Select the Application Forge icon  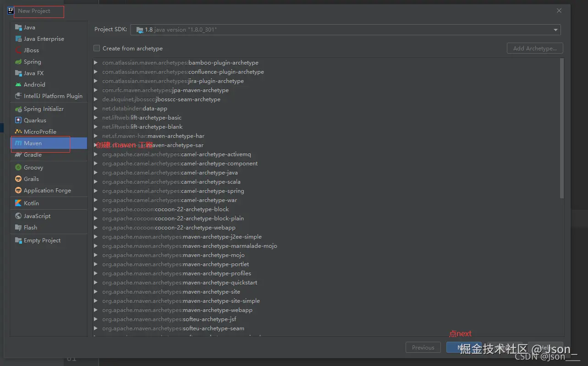pyautogui.click(x=18, y=191)
